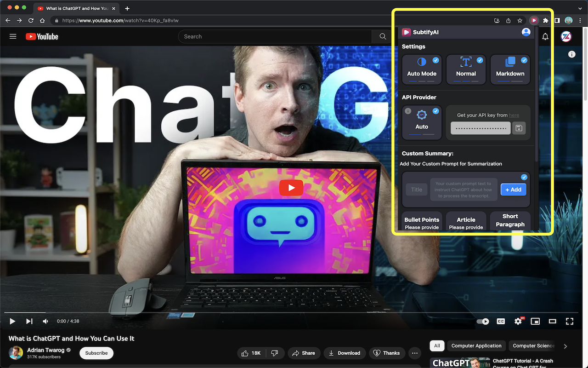588x368 pixels.
Task: Click the custom prompt text area
Action: pyautogui.click(x=464, y=190)
